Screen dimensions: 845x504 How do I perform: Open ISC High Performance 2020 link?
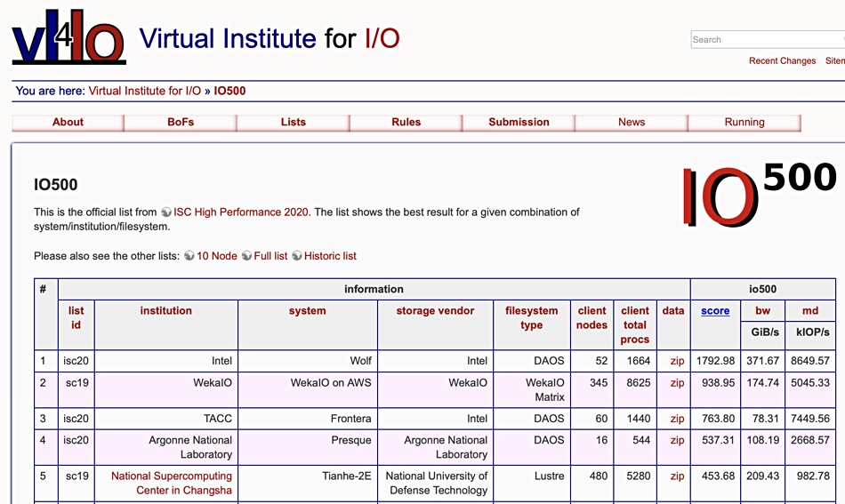(240, 212)
